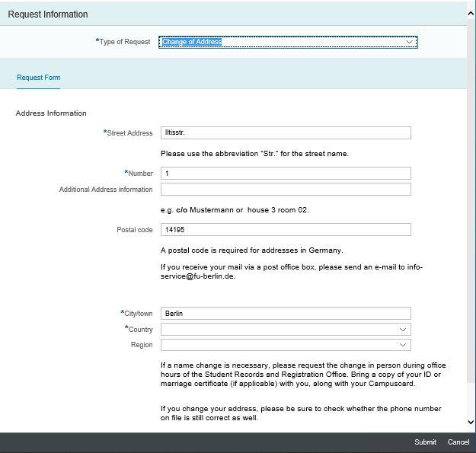Focus the City/town field containing Berlin

pos(286,314)
